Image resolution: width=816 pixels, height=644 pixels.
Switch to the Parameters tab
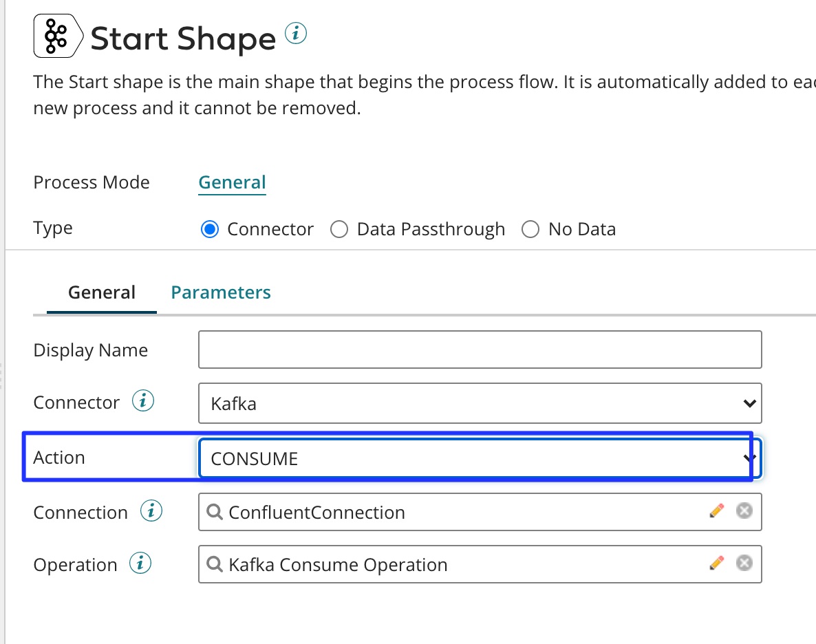coord(221,292)
